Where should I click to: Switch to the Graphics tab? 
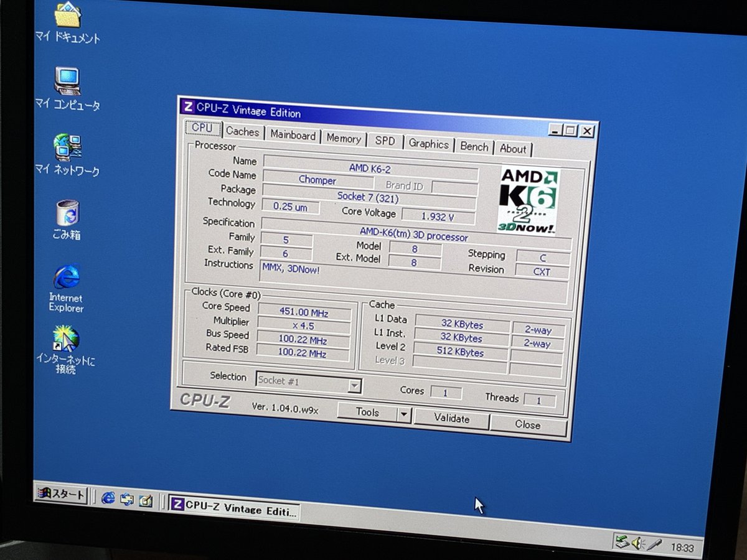tap(428, 144)
